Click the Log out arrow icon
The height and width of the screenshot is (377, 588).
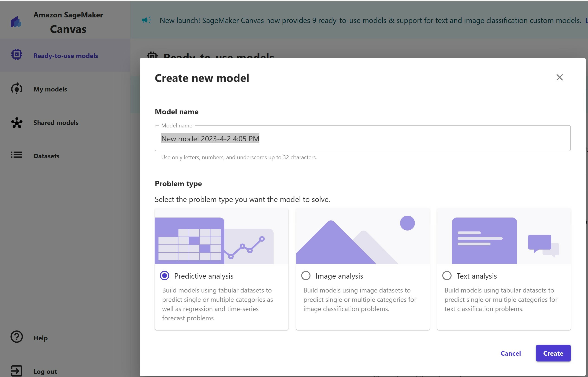pos(17,371)
